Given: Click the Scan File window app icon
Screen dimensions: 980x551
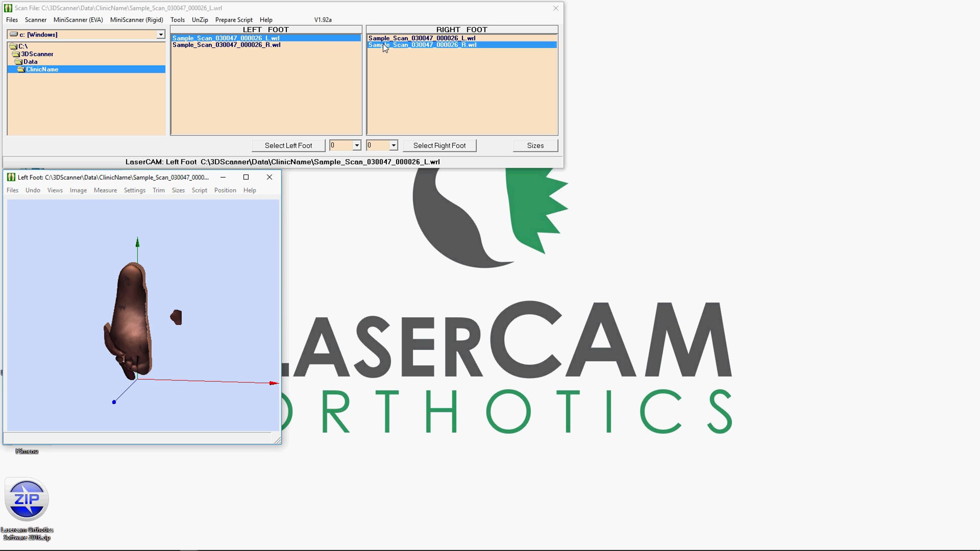Looking at the screenshot, I should 8,8.
